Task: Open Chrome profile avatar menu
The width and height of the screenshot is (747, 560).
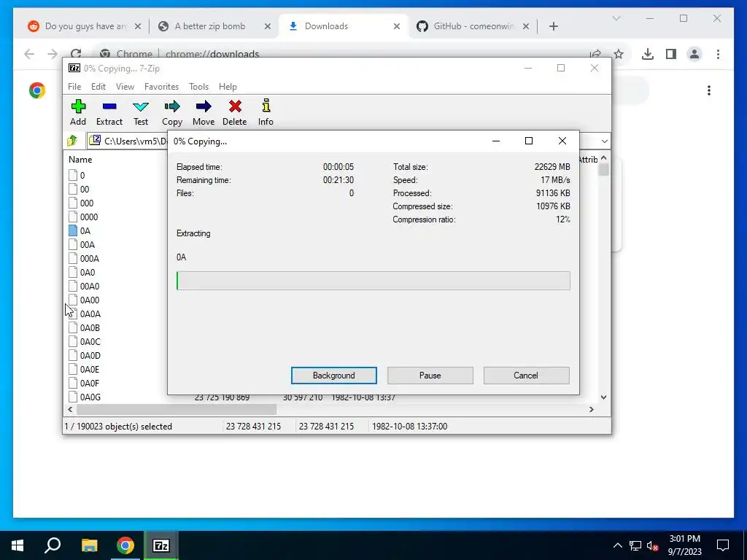Action: click(x=694, y=54)
